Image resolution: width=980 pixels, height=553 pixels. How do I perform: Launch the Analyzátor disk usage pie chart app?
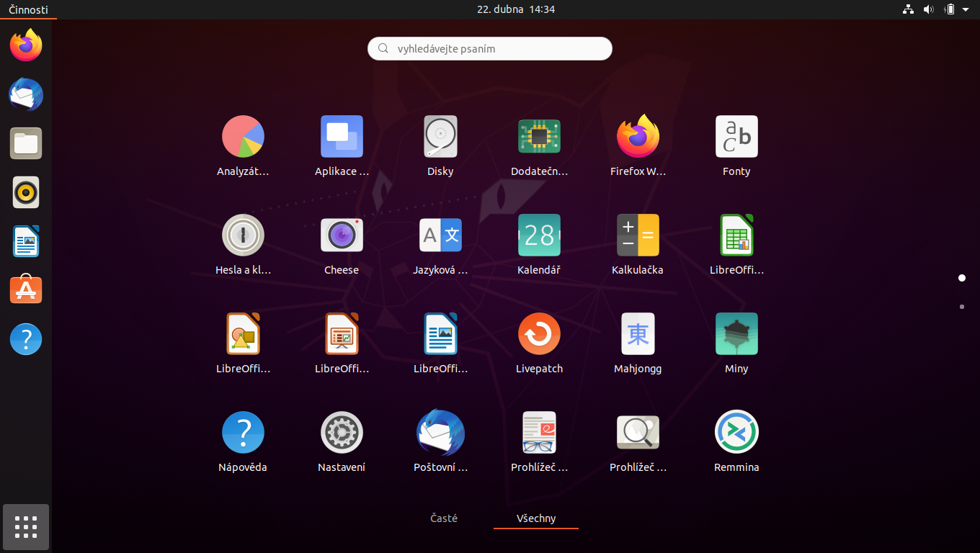pos(243,136)
